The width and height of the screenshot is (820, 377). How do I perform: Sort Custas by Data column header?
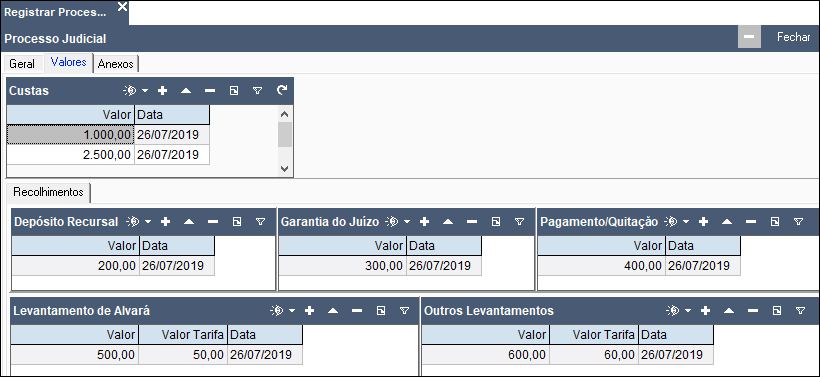(x=172, y=115)
